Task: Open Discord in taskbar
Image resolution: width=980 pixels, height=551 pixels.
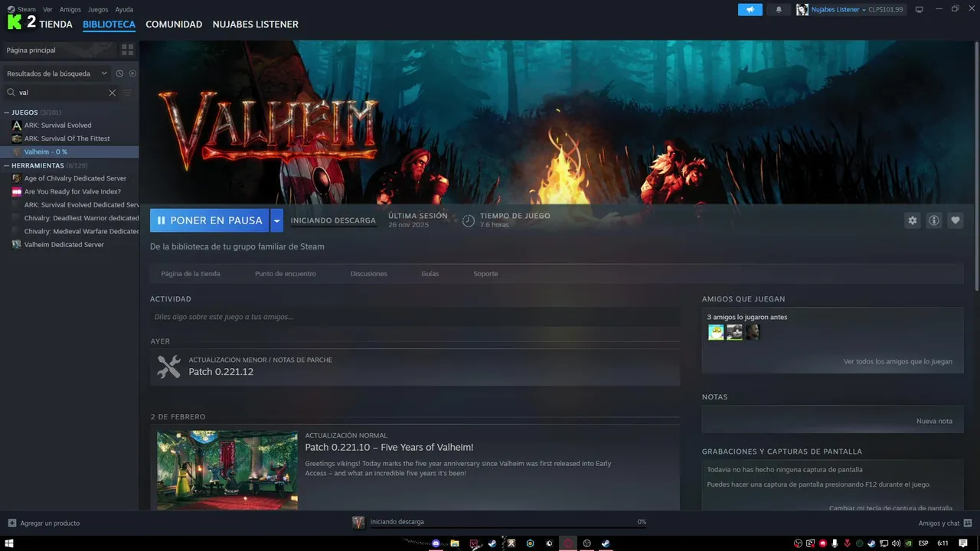Action: pyautogui.click(x=436, y=543)
